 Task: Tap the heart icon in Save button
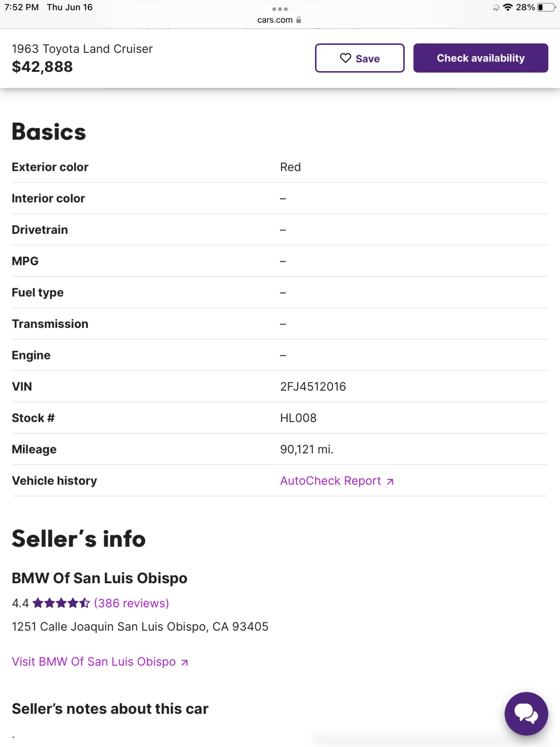pos(345,58)
